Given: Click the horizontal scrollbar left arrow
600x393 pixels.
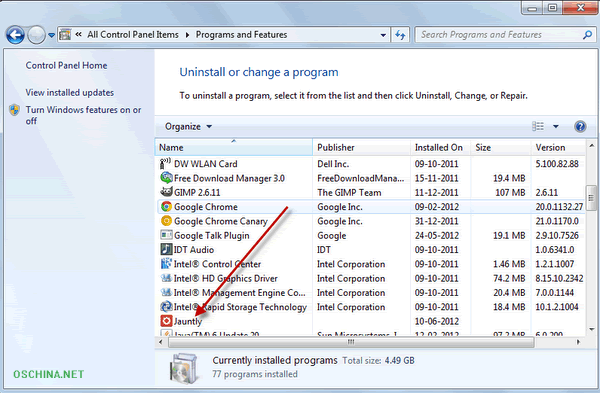Looking at the screenshot, I should click(x=160, y=342).
